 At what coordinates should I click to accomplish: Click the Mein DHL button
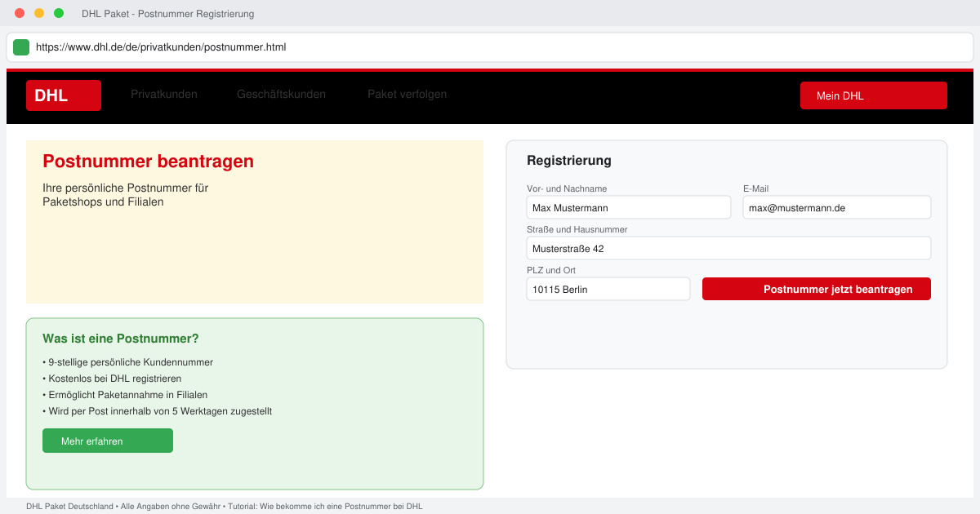pyautogui.click(x=874, y=95)
